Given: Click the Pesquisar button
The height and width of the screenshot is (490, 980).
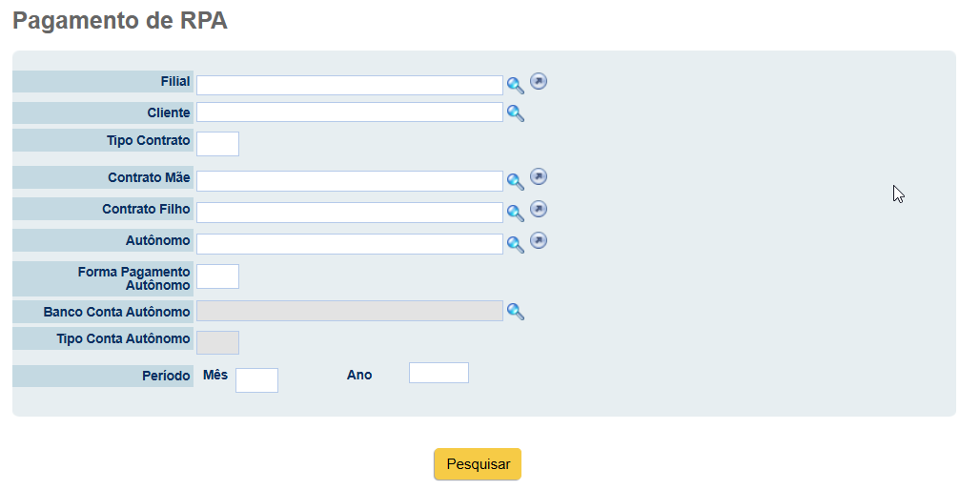Looking at the screenshot, I should [x=478, y=464].
